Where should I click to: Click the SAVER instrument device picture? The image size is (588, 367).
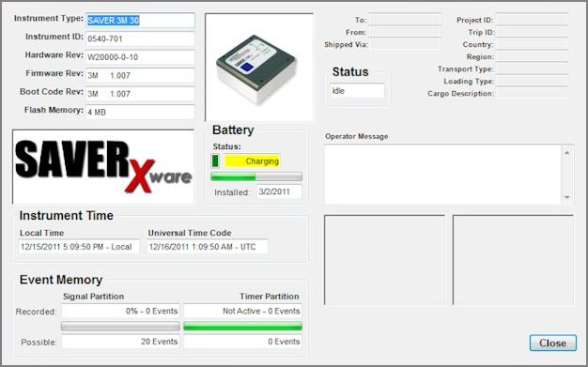point(259,68)
